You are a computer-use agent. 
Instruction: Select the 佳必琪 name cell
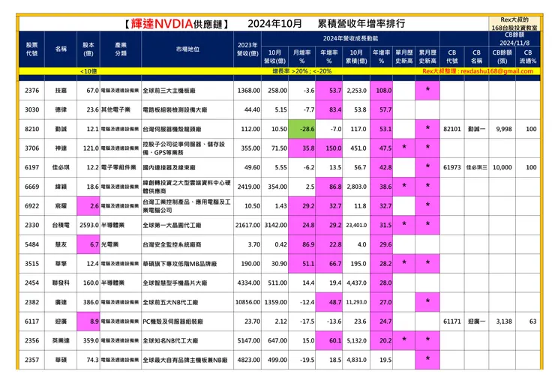tap(61, 167)
